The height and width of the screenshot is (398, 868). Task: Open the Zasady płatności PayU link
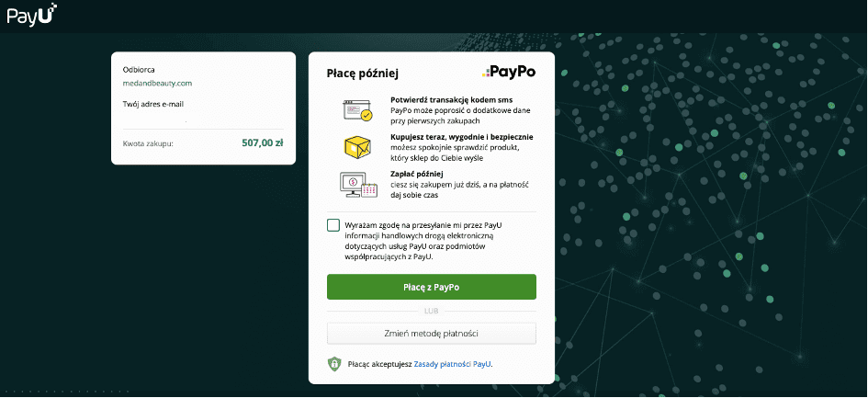[x=453, y=364]
